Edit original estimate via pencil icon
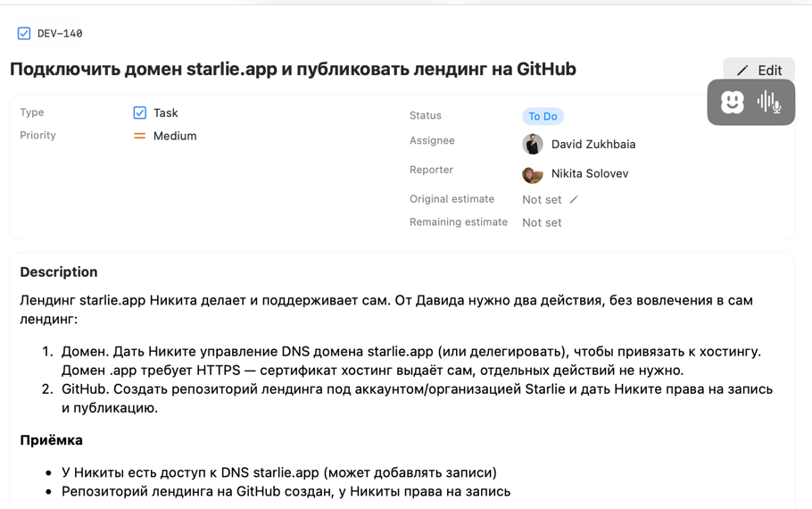Screen dimensions: 812x509 pos(574,199)
